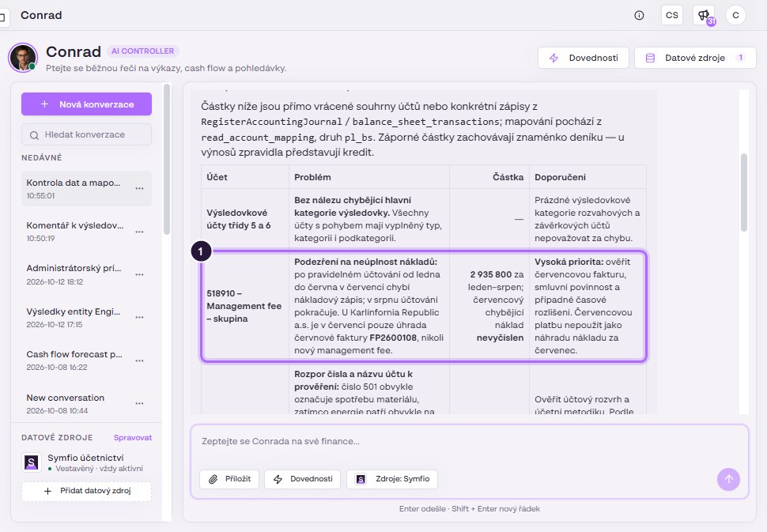767x532 pixels.
Task: Click the Spravovat link for data sources
Action: tap(133, 438)
